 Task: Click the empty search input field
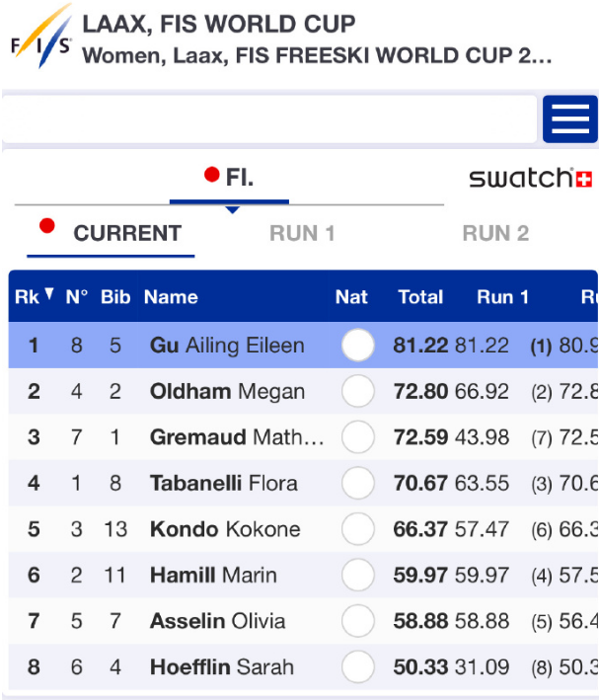pos(268,119)
